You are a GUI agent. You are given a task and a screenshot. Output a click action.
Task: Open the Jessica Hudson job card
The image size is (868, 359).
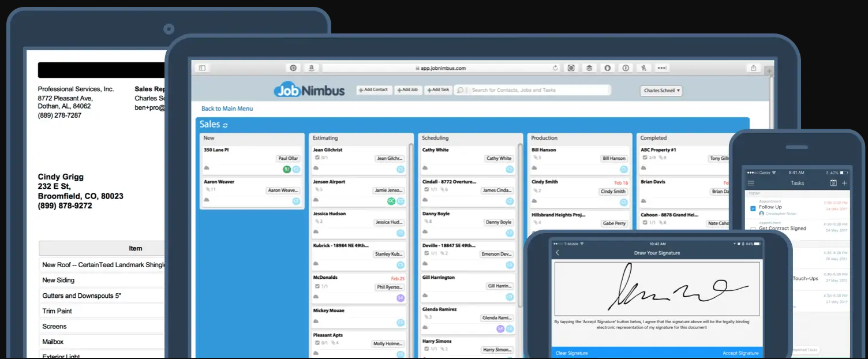click(x=358, y=223)
